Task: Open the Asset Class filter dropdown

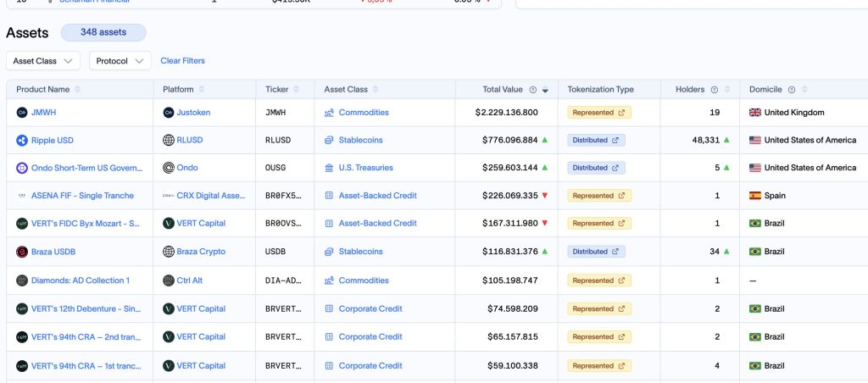Action: [x=43, y=61]
